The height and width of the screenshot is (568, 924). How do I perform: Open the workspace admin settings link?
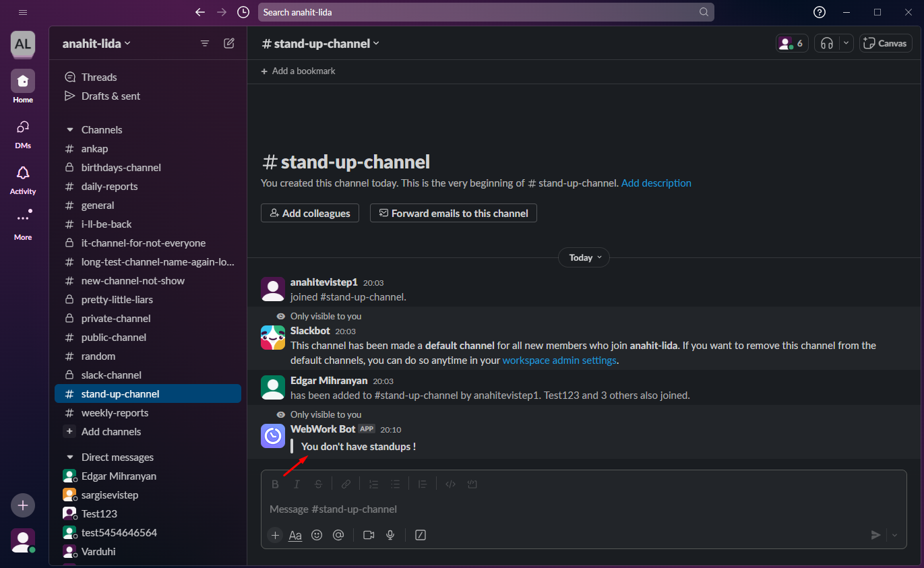click(x=559, y=360)
